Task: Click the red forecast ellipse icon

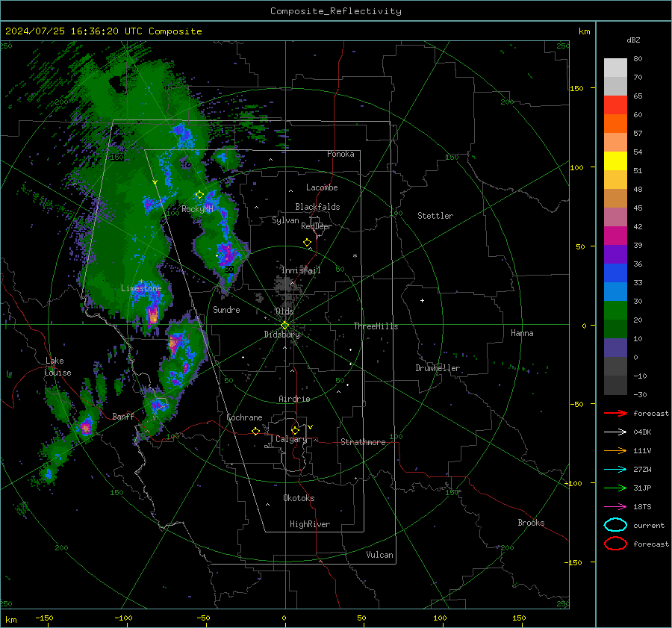Action: point(615,544)
